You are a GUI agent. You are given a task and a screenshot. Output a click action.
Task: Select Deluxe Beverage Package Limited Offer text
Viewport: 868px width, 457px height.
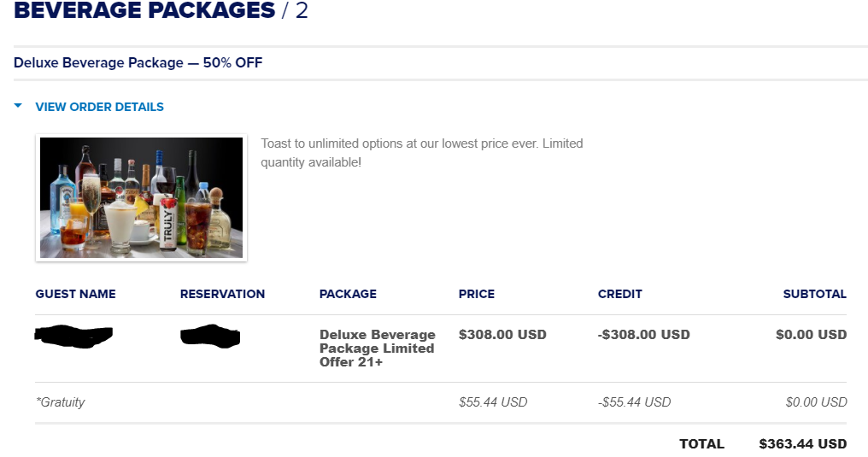click(x=378, y=348)
